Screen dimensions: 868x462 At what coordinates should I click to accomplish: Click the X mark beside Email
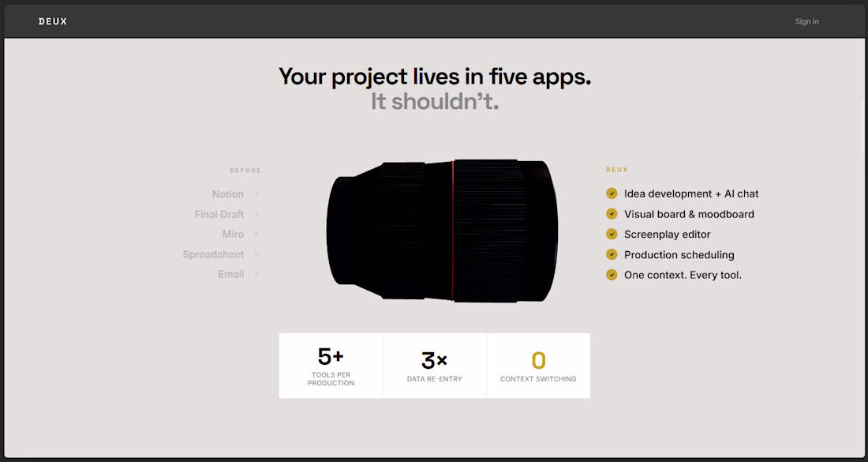click(x=256, y=274)
